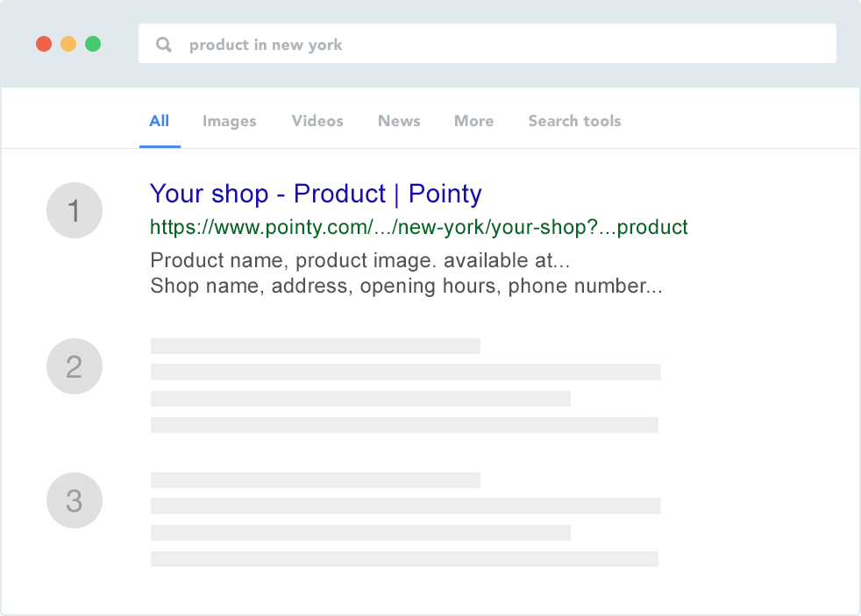Switch to the All tab
The width and height of the screenshot is (861, 616).
(160, 121)
